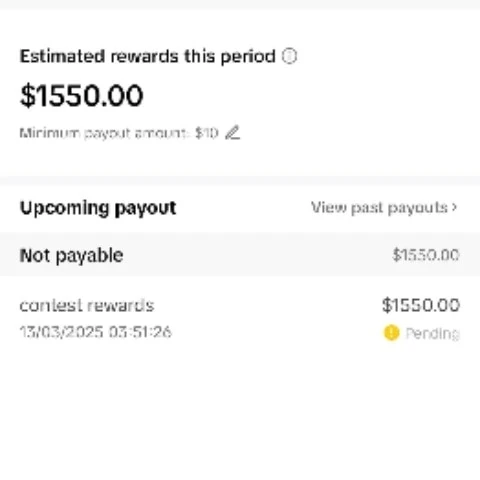The image size is (480, 480).
Task: Tap the large $1550.00 estimated total
Action: [x=82, y=96]
